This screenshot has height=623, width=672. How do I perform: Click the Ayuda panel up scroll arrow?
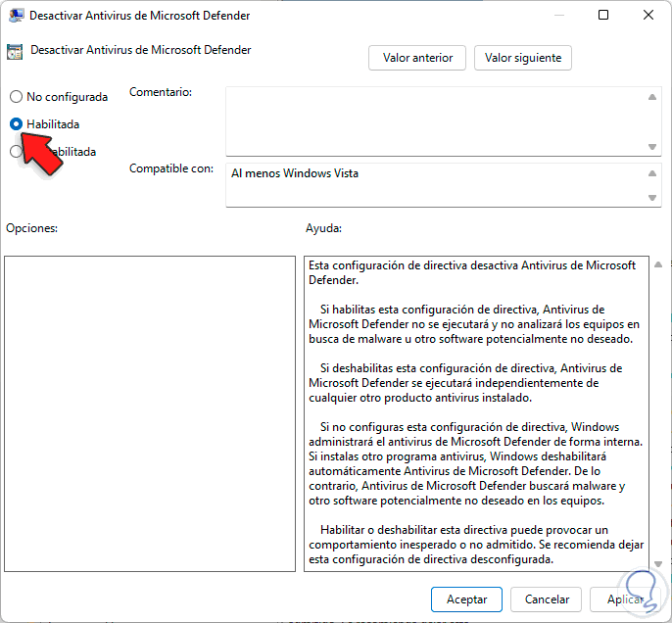(658, 264)
